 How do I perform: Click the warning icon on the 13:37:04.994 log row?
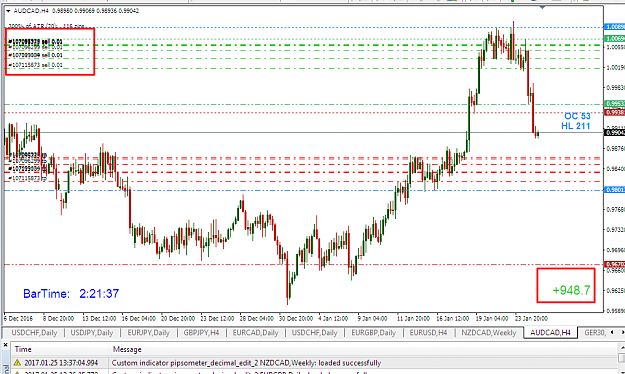pyautogui.click(x=17, y=363)
